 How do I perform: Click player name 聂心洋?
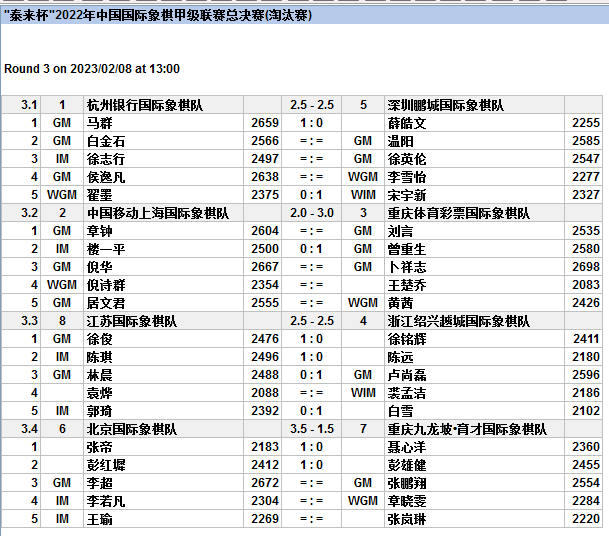click(x=407, y=447)
